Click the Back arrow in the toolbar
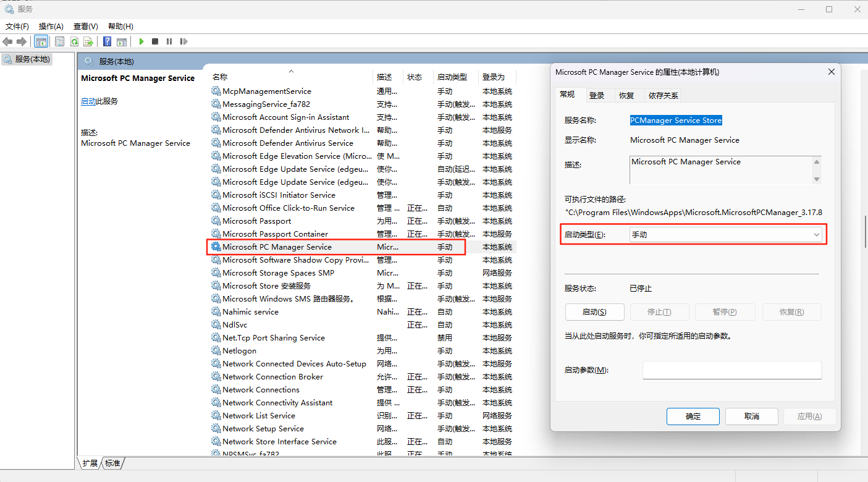The width and height of the screenshot is (868, 482). [x=7, y=41]
